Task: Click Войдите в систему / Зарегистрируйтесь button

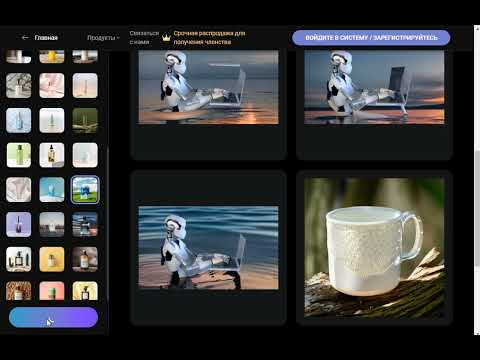Action: pos(371,38)
